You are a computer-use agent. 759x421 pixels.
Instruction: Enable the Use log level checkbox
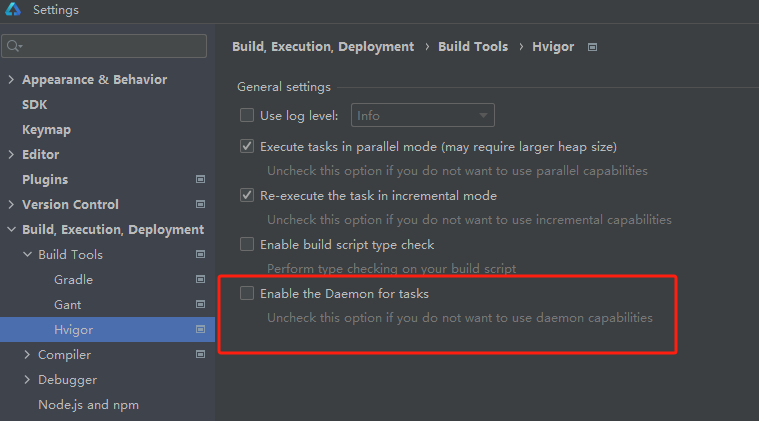(247, 115)
